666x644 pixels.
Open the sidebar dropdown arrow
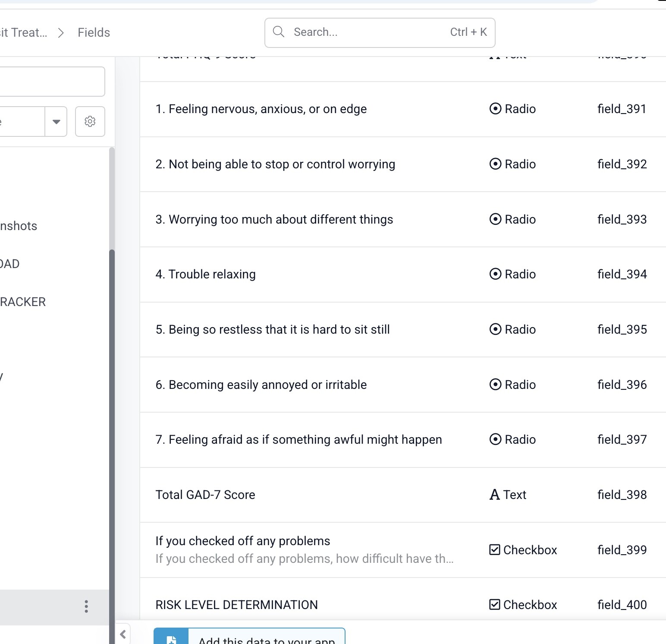point(56,122)
